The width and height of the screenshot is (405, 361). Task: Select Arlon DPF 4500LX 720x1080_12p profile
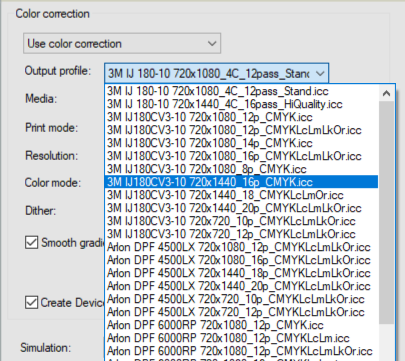coord(242,247)
